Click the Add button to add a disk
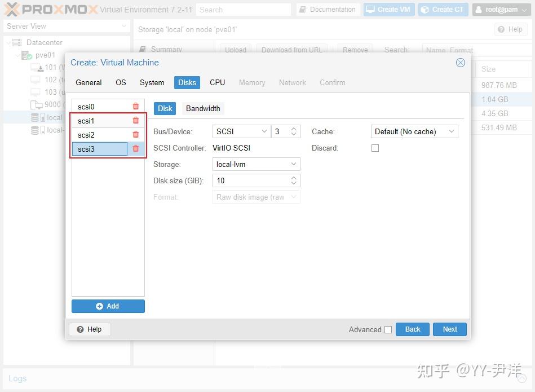 [108, 306]
